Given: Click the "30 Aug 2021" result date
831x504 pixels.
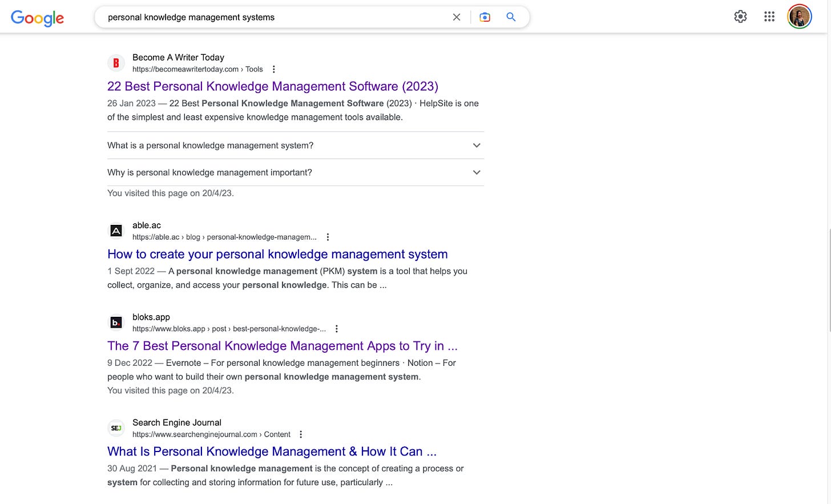Looking at the screenshot, I should click(132, 469).
